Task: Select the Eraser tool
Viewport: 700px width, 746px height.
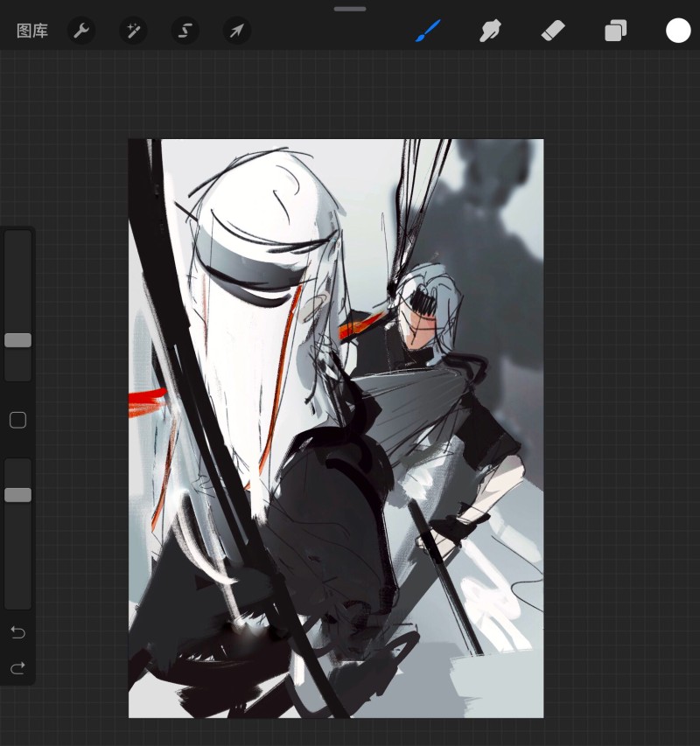Action: point(553,31)
